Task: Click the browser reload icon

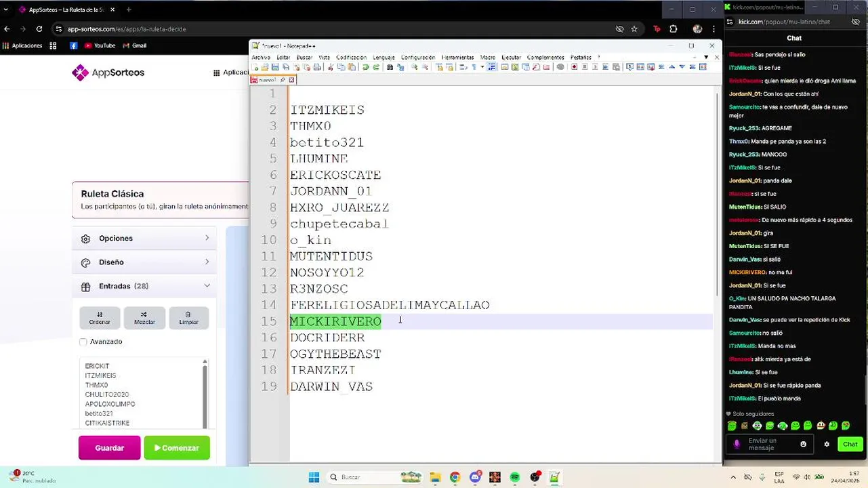Action: [x=39, y=29]
